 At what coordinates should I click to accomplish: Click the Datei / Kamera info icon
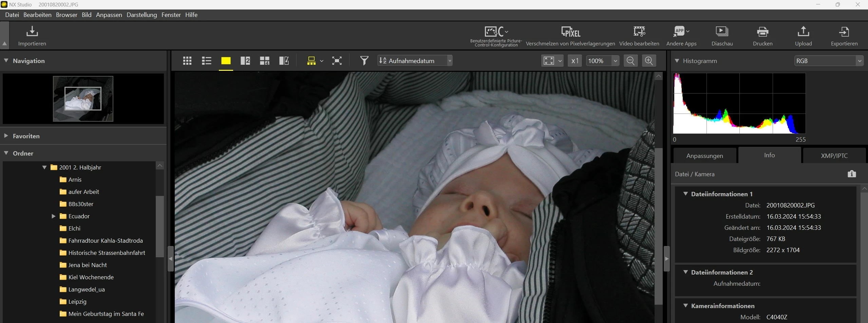[852, 174]
